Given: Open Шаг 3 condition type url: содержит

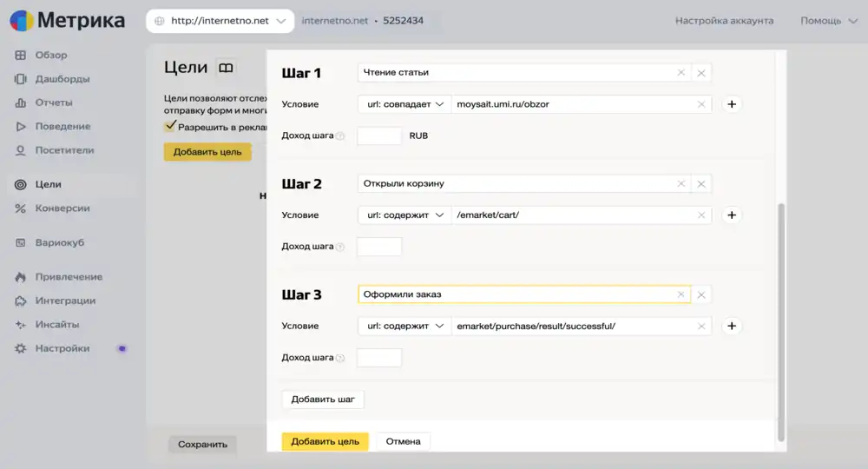Looking at the screenshot, I should click(404, 327).
